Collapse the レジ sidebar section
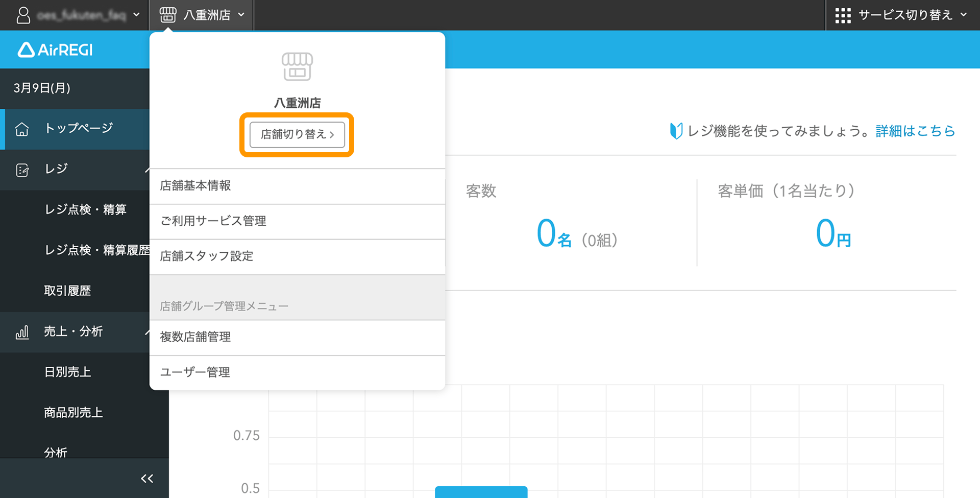 coord(146,170)
